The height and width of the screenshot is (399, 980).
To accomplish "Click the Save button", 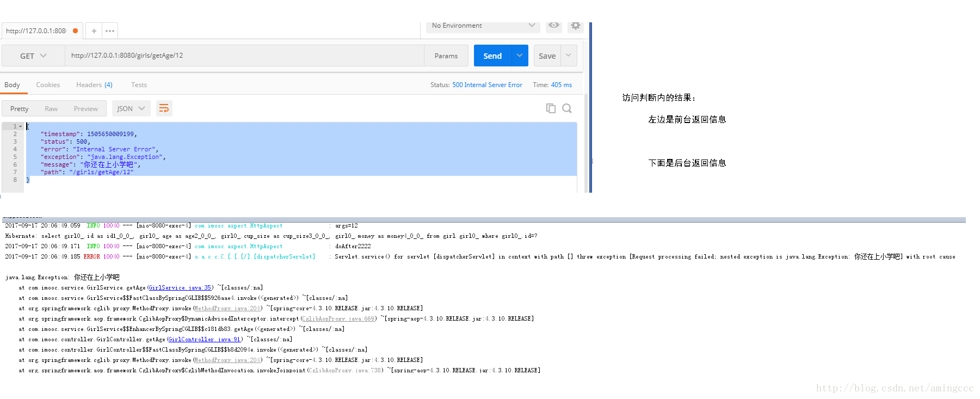I will pyautogui.click(x=547, y=56).
